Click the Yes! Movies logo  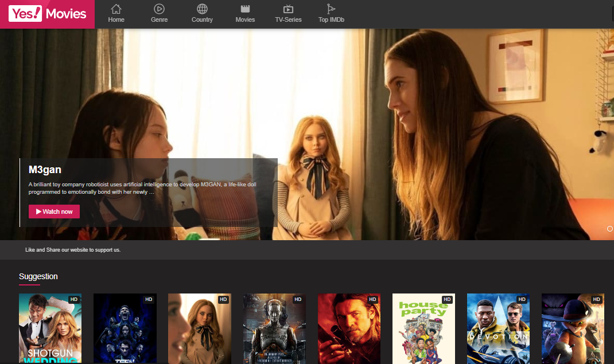pyautogui.click(x=48, y=14)
